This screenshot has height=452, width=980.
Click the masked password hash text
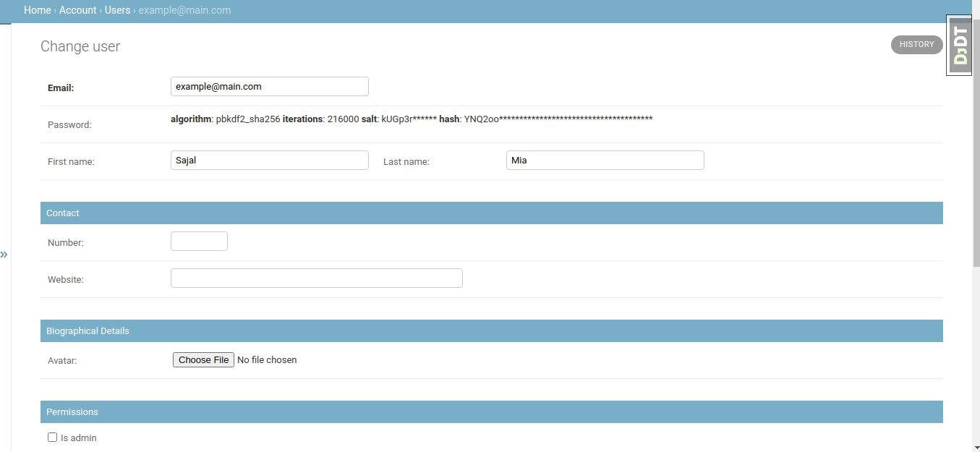[557, 119]
